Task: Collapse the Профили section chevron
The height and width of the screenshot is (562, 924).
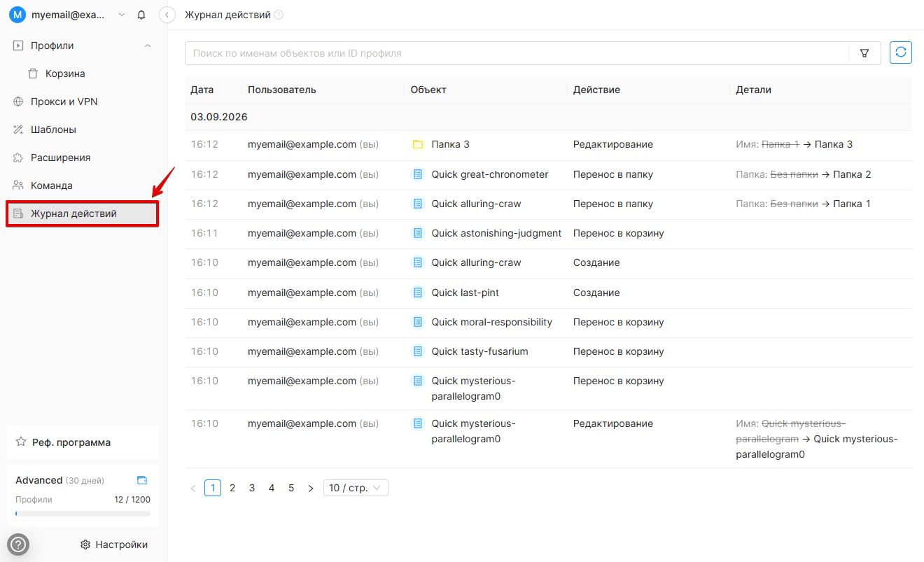Action: 147,45
